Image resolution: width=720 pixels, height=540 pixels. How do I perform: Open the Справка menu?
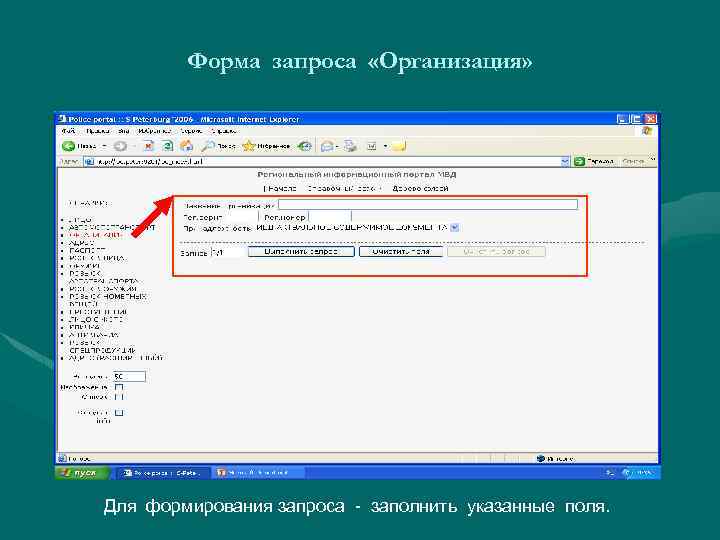[x=224, y=131]
